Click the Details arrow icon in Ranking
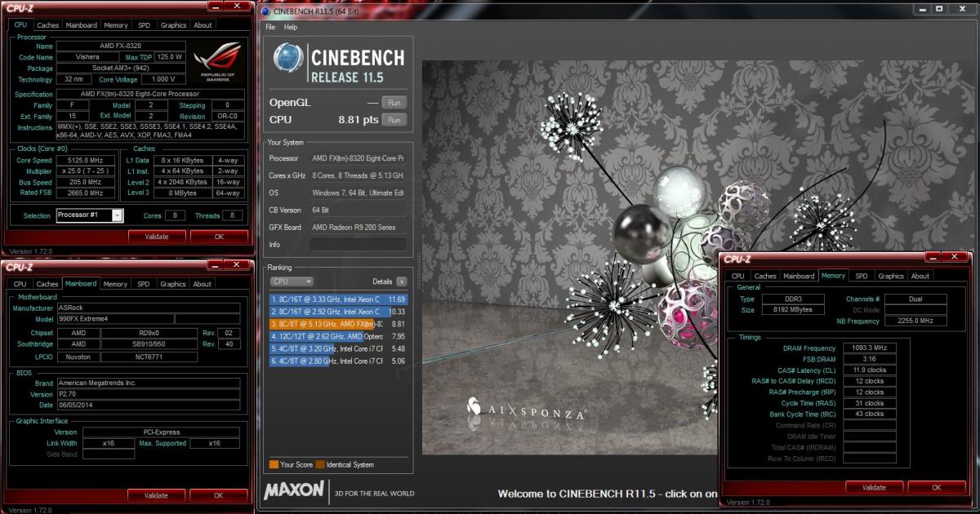980x514 pixels. point(401,281)
